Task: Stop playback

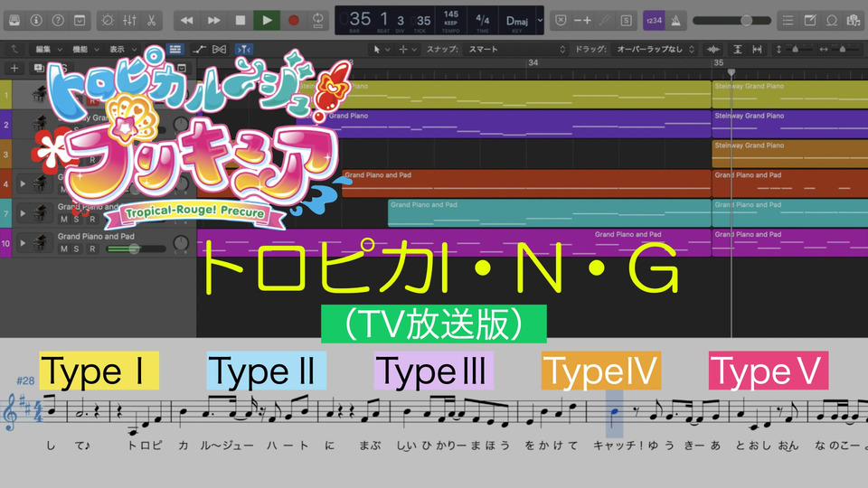Action: (241, 21)
